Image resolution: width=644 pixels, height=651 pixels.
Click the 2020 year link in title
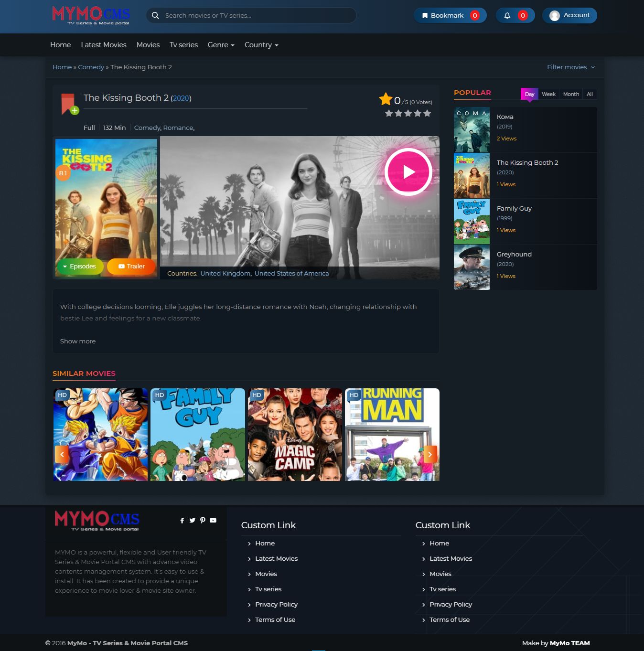(x=181, y=98)
